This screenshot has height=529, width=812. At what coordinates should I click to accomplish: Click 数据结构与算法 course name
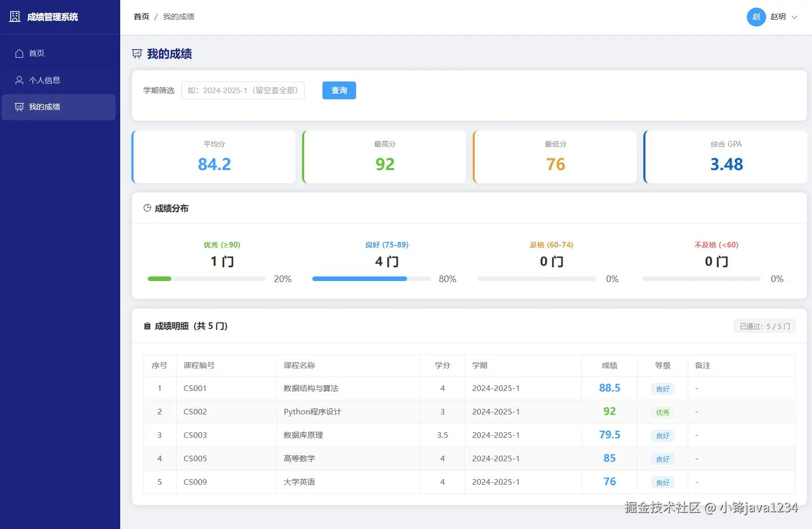pyautogui.click(x=311, y=388)
